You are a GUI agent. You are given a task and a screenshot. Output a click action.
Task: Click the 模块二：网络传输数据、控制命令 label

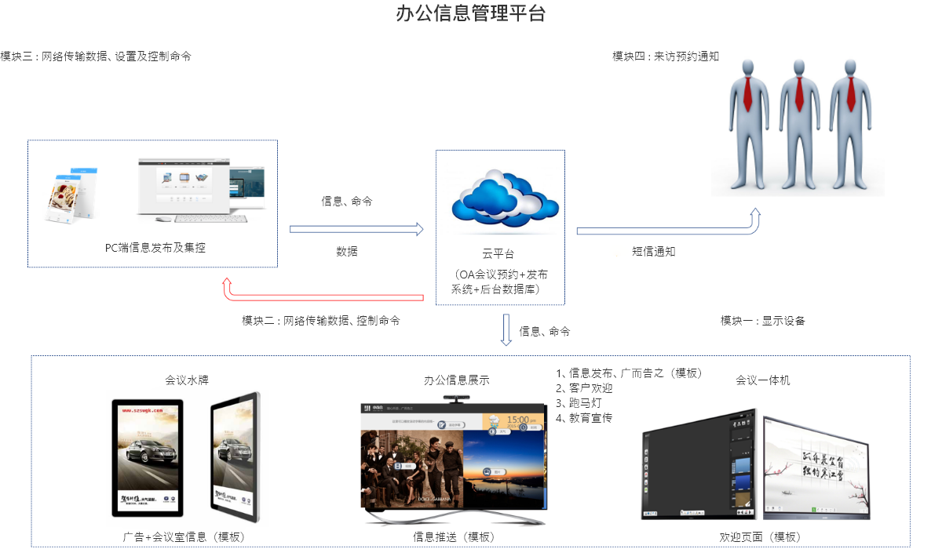pyautogui.click(x=321, y=321)
